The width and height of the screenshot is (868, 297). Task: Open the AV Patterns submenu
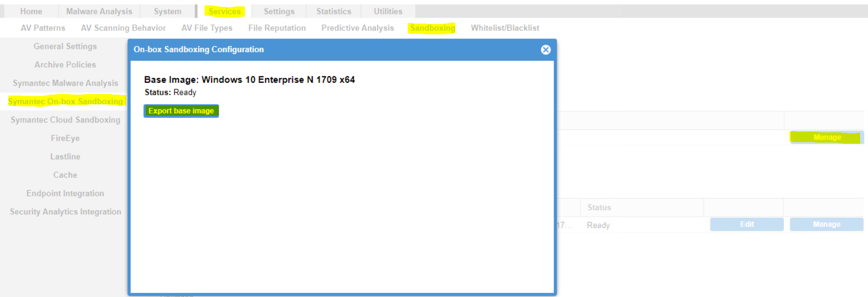pos(43,28)
